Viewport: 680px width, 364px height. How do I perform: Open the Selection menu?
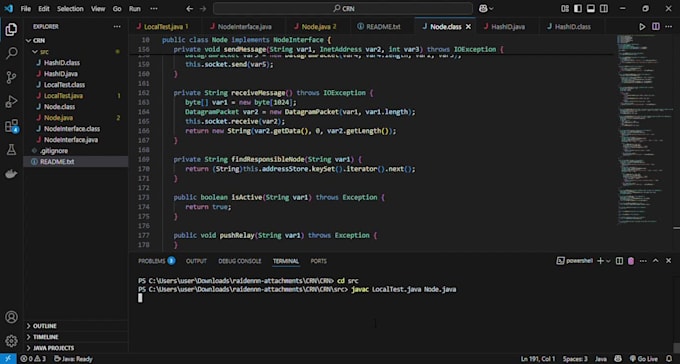pos(70,8)
